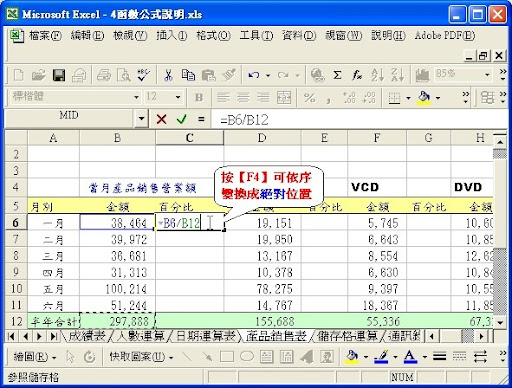Open the Paste Function fx icon

coord(357,75)
